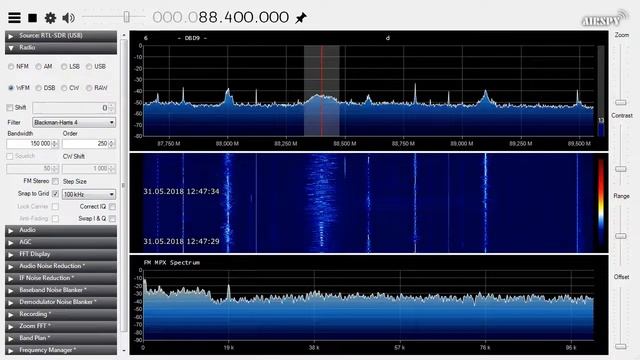The image size is (640, 360).
Task: Stop the radio with the stop button
Action: point(33,18)
